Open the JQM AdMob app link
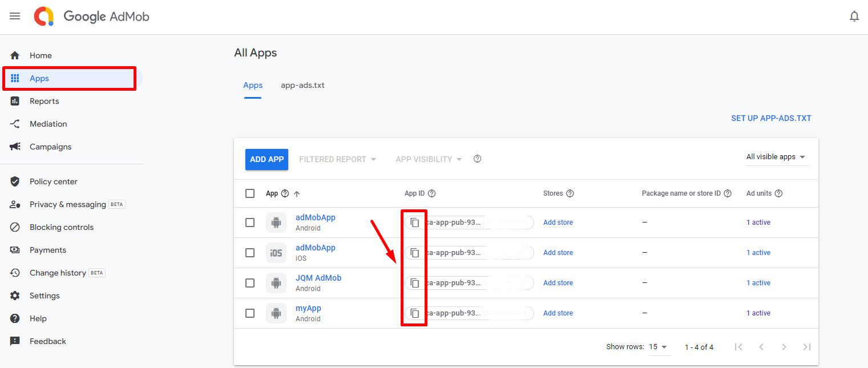The width and height of the screenshot is (868, 368). (x=318, y=278)
